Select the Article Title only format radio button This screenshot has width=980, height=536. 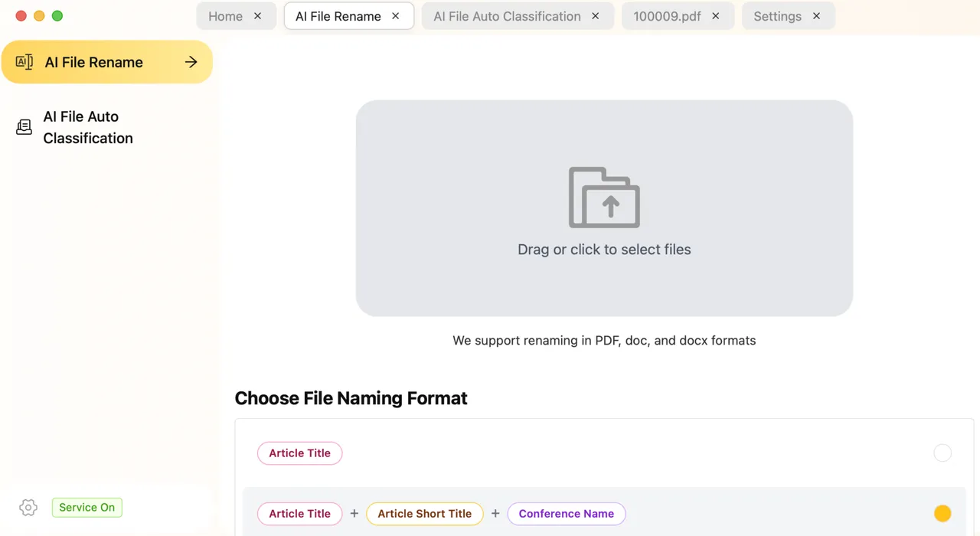942,453
